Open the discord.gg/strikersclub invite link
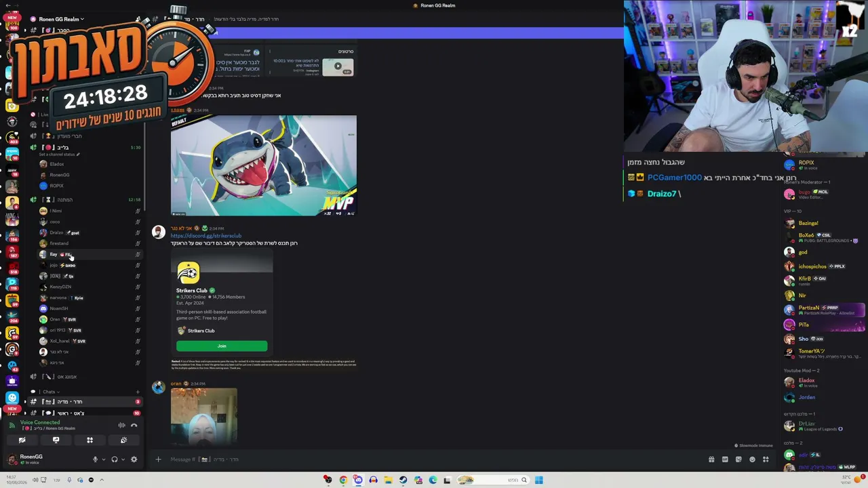Screen dimensions: 868x488 pos(206,236)
